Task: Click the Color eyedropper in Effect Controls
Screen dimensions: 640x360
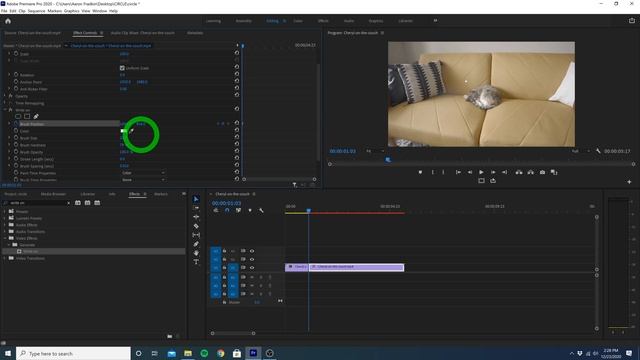Action: pyautogui.click(x=131, y=131)
